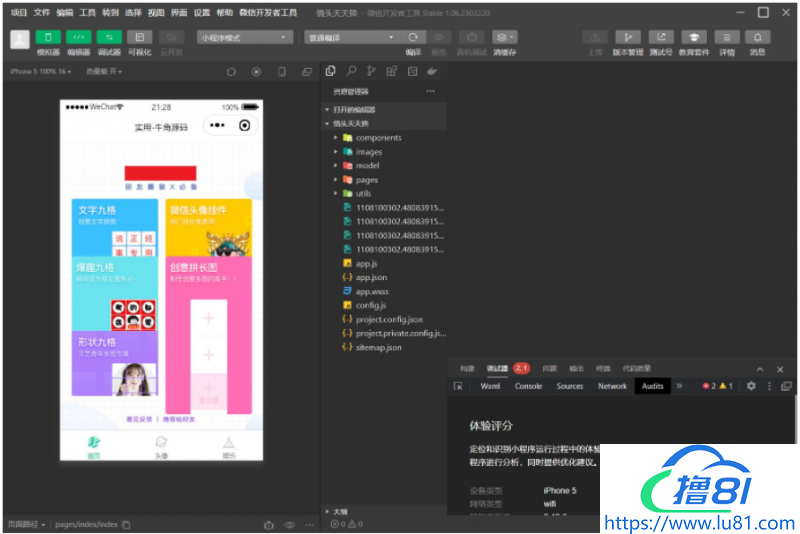Open the search icon in editor sidebar

coord(351,71)
